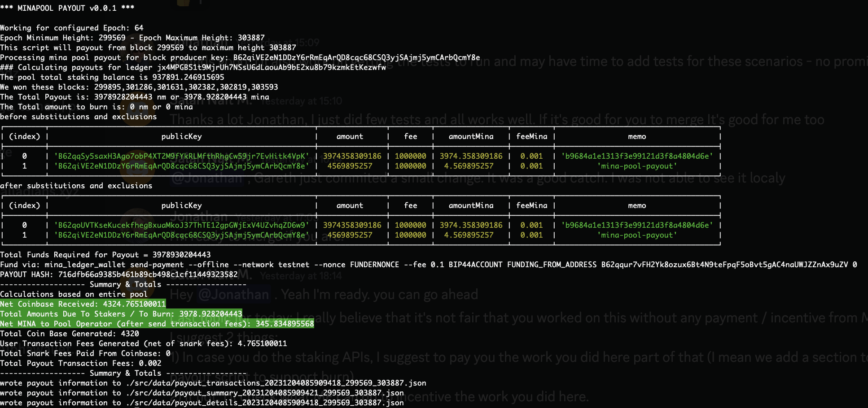
Task: Click payout_transactions json file path
Action: [x=276, y=383]
